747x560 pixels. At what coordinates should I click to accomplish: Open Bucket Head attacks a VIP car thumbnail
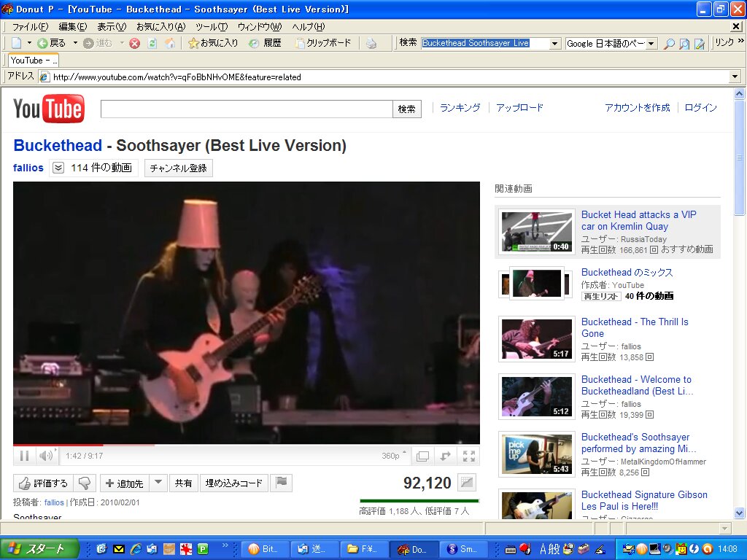pyautogui.click(x=536, y=232)
